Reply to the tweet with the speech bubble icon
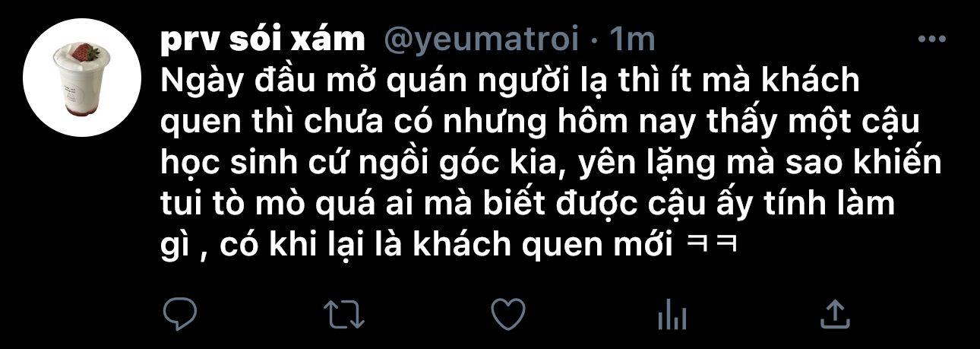Image resolution: width=980 pixels, height=349 pixels. [x=181, y=313]
